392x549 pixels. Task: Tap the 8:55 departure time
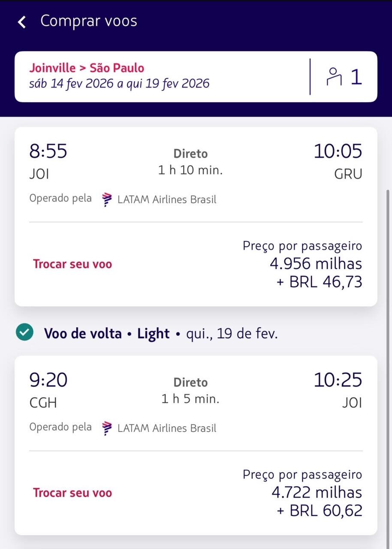pos(48,151)
